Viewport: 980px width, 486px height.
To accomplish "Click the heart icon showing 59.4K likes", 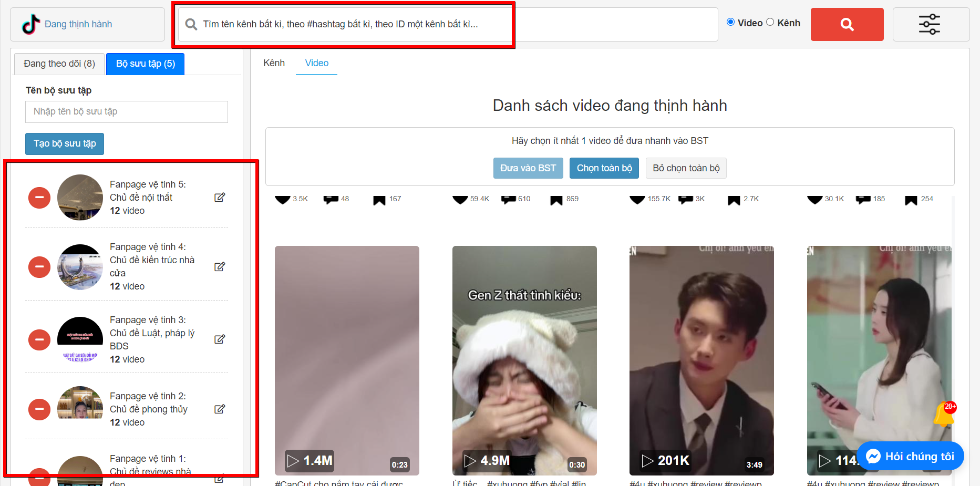I will pos(460,200).
